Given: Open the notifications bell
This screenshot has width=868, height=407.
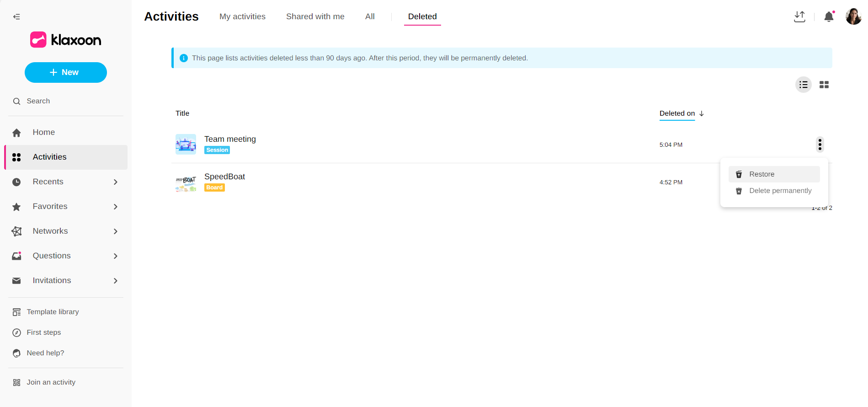Looking at the screenshot, I should pyautogui.click(x=829, y=17).
